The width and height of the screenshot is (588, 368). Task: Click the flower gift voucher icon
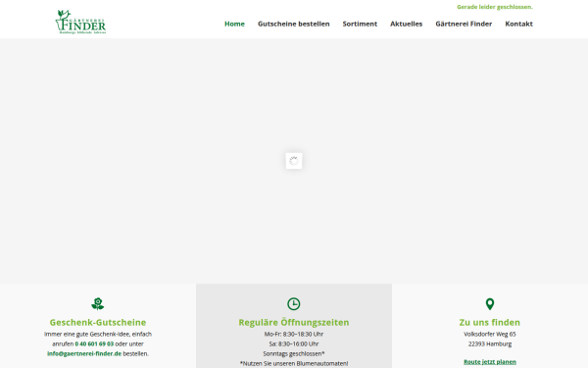pos(97,304)
